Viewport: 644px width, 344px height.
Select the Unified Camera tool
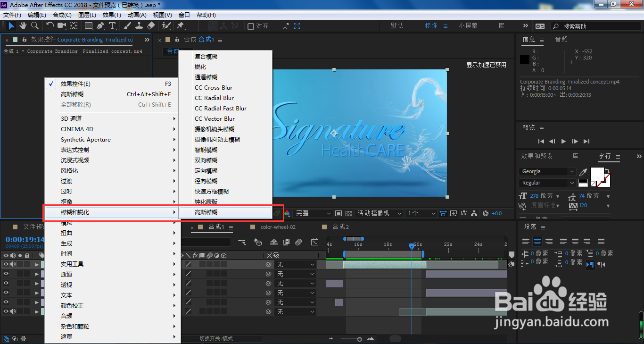(x=62, y=25)
